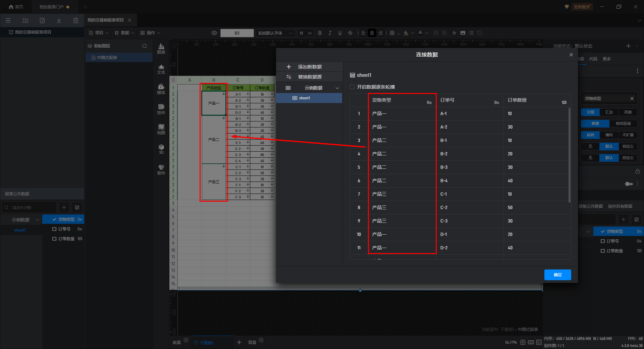Open the 数据 dropdown menu
The image size is (644, 349).
pyautogui.click(x=124, y=33)
